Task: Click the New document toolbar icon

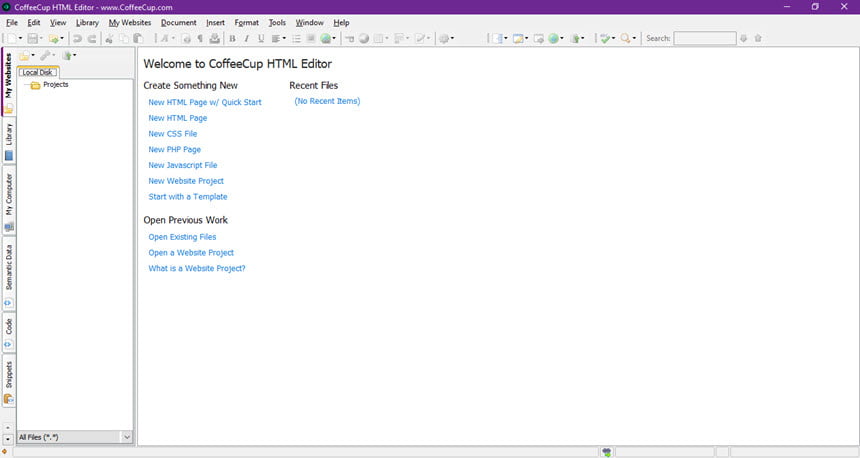Action: point(12,38)
